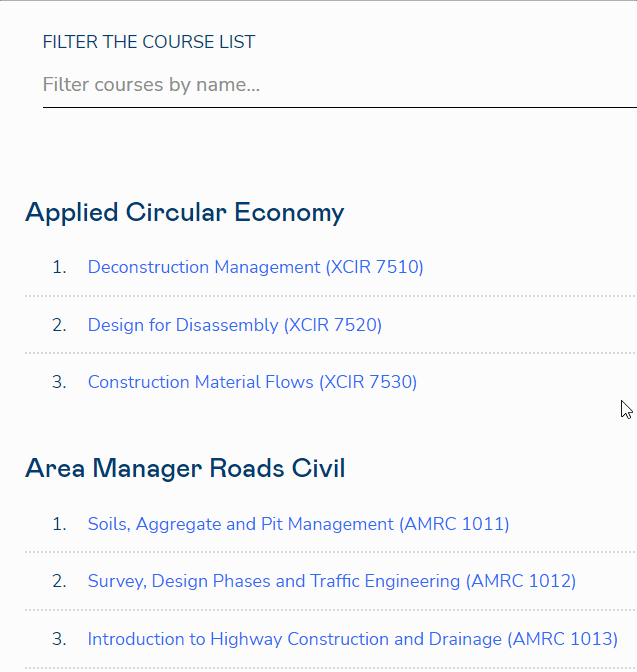
Task: Click list number 1 beside Deconstruction Management
Action: tap(59, 267)
